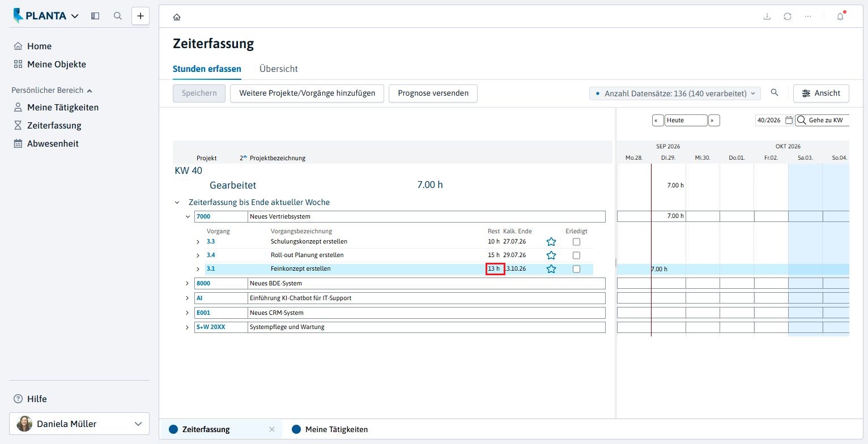Go to next week arrow button
The image size is (868, 444).
[714, 120]
